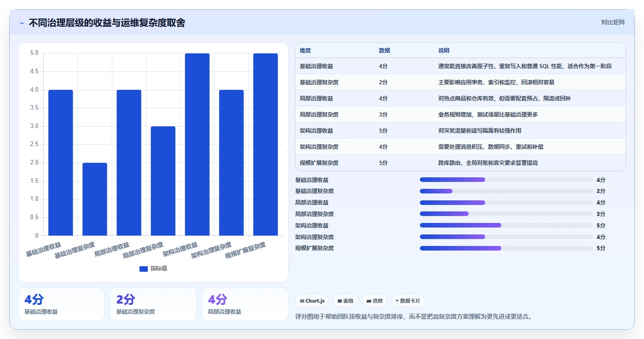Click the 规模扩展复杂度 chart bar
The width and height of the screenshot is (644, 339).
pos(266,145)
